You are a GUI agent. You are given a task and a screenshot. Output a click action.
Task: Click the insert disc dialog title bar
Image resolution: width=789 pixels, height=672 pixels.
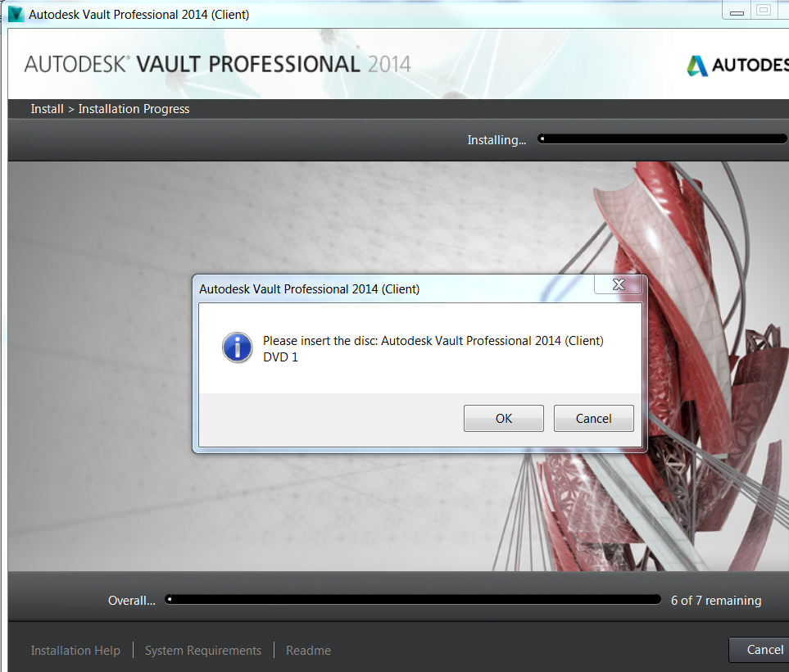(x=369, y=288)
